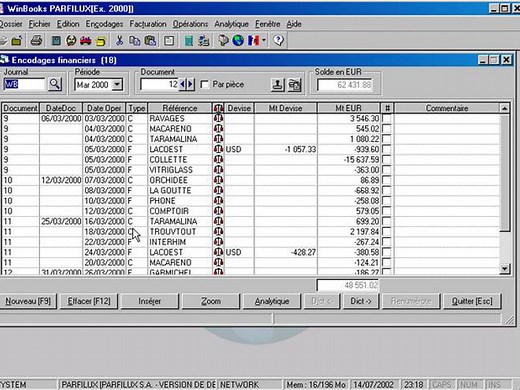
Task: Open the Aide menu
Action: 294,24
